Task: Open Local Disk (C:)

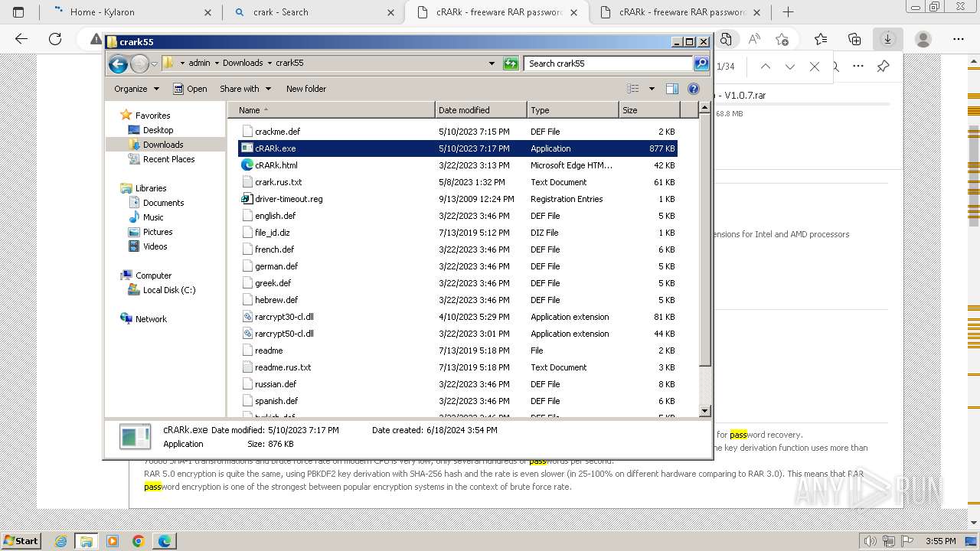Action: pyautogui.click(x=168, y=290)
